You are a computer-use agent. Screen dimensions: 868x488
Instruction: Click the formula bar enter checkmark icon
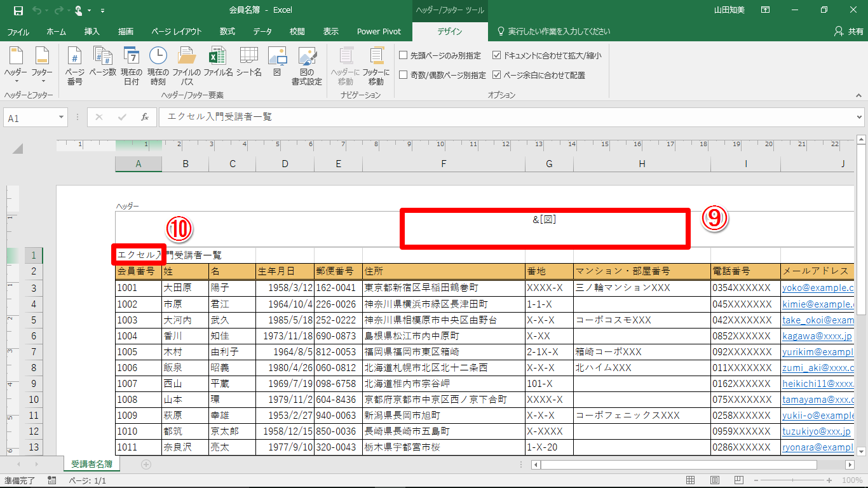click(122, 118)
